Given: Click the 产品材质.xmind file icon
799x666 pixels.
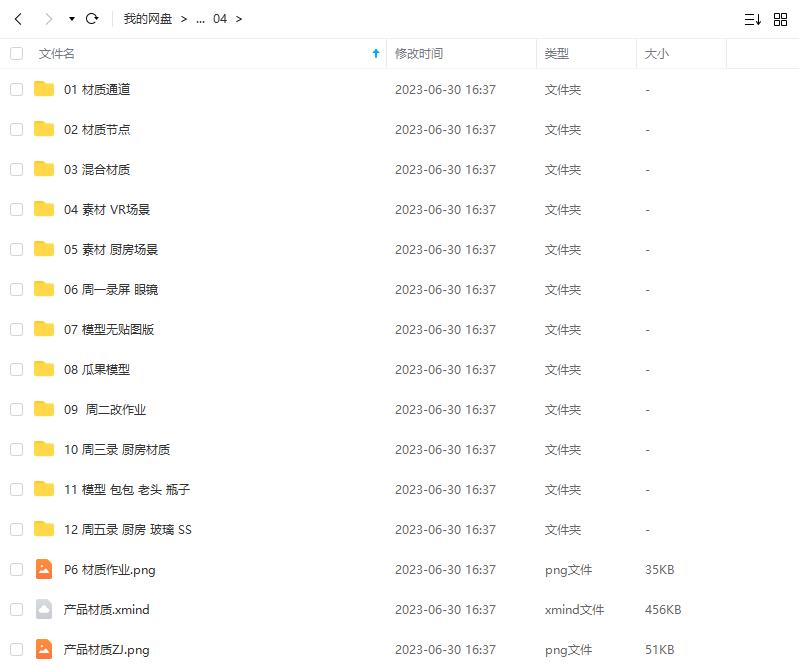Looking at the screenshot, I should click(44, 609).
